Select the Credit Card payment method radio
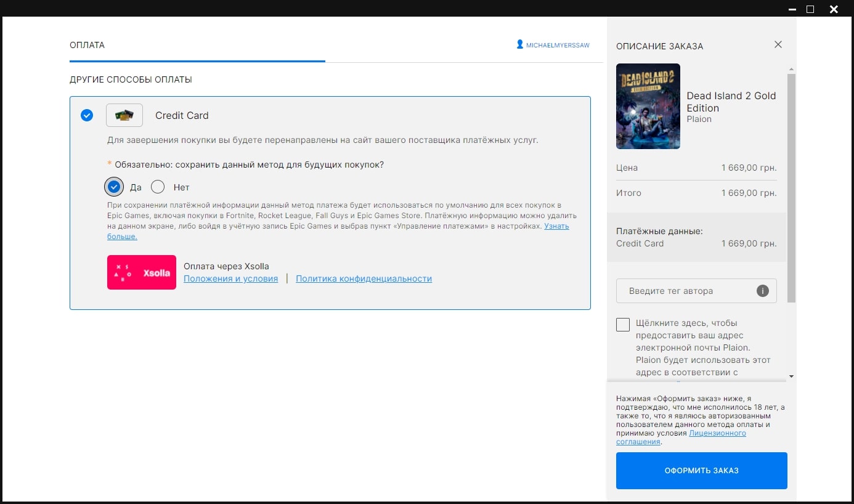 coord(87,115)
